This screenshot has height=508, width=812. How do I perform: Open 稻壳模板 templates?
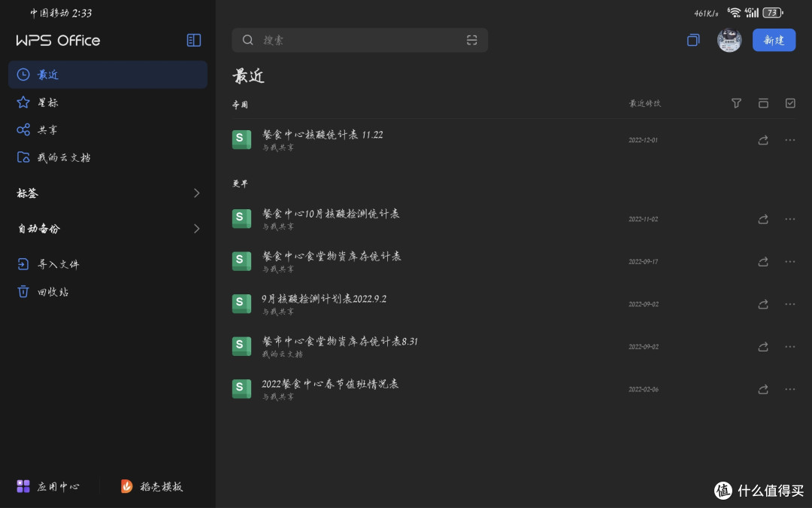[x=152, y=486]
